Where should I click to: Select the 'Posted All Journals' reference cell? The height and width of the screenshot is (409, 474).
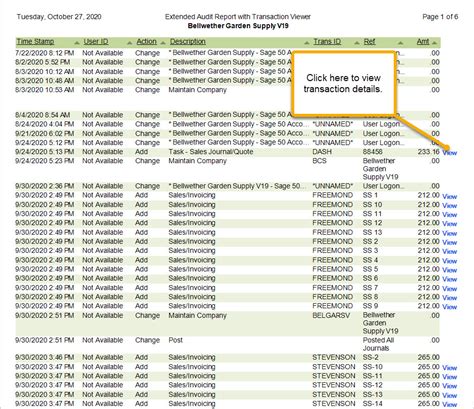378,344
